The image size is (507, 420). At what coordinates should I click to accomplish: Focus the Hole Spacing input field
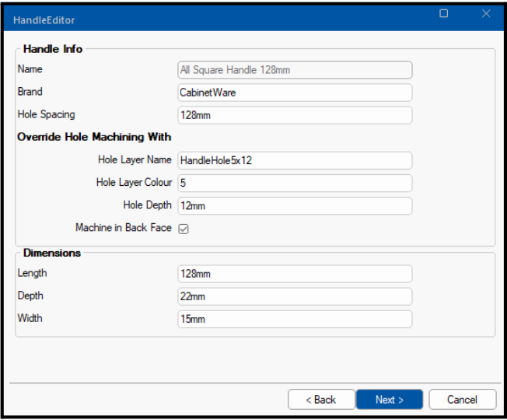(x=295, y=115)
